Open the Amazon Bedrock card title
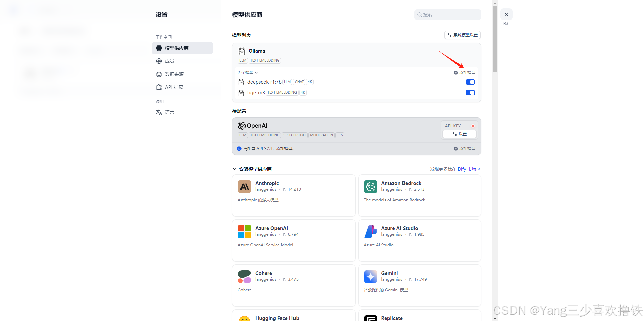Viewport: 644px width, 321px height. point(401,183)
